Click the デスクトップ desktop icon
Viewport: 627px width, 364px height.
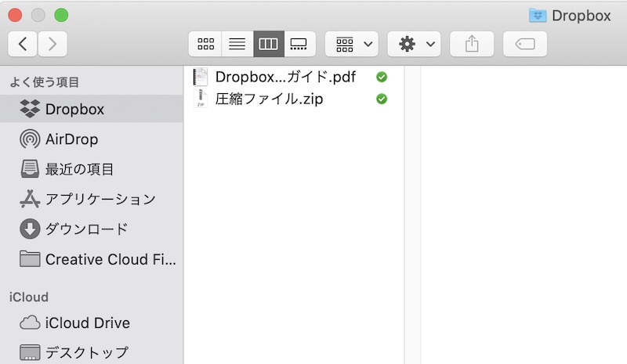click(x=30, y=352)
